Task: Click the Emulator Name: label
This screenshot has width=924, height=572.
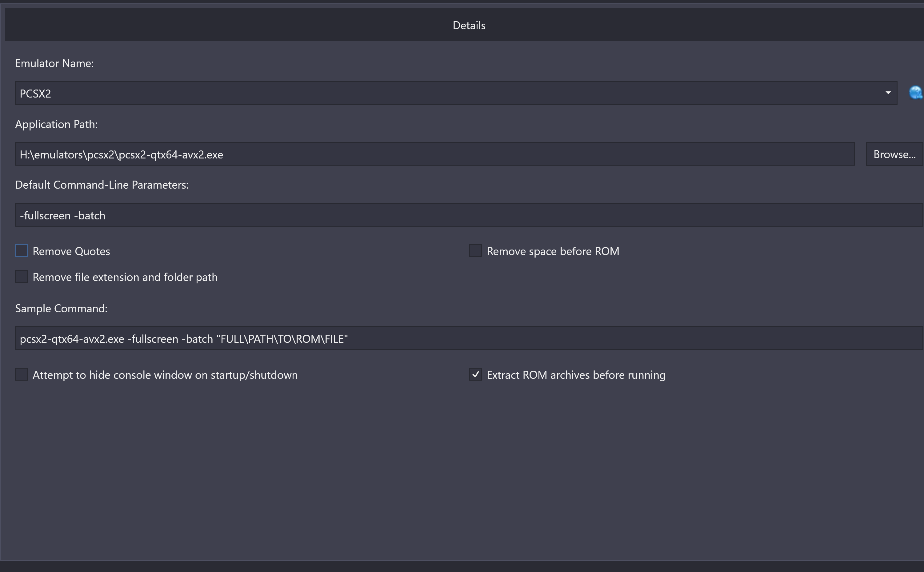Action: (54, 63)
